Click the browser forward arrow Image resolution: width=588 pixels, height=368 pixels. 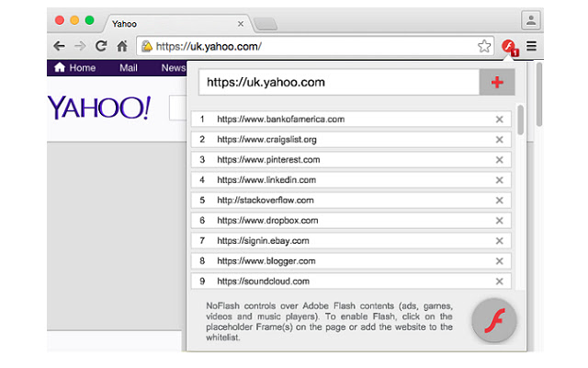coord(80,46)
